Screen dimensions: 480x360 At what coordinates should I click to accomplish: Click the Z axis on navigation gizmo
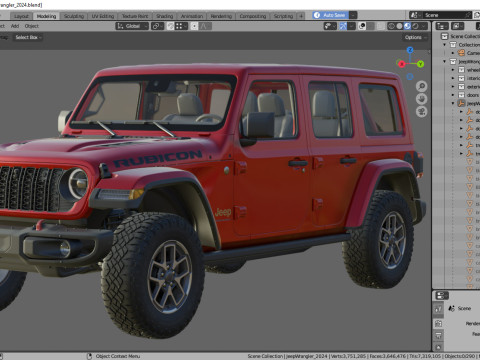coord(410,50)
